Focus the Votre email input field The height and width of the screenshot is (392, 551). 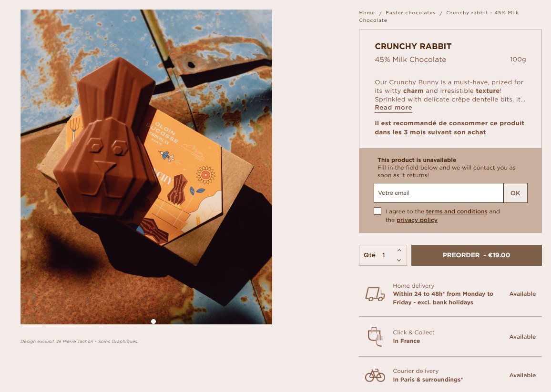point(439,193)
